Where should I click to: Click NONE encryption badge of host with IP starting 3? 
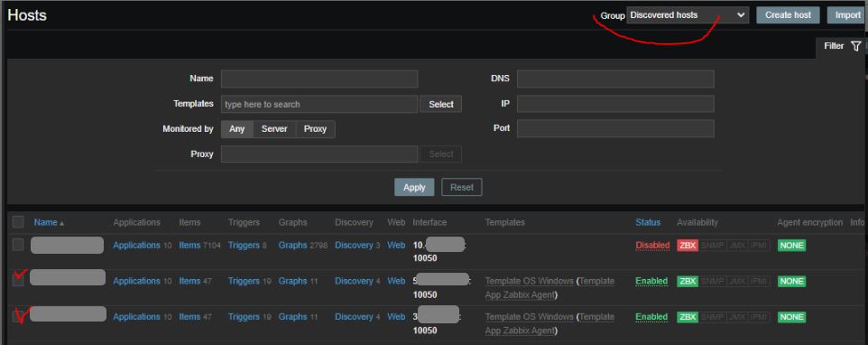click(x=791, y=317)
